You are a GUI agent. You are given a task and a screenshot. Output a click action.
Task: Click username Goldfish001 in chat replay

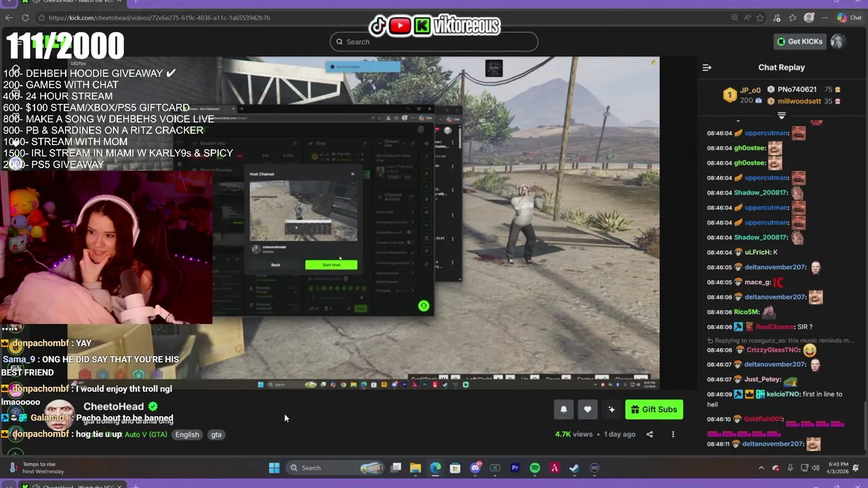tap(764, 419)
